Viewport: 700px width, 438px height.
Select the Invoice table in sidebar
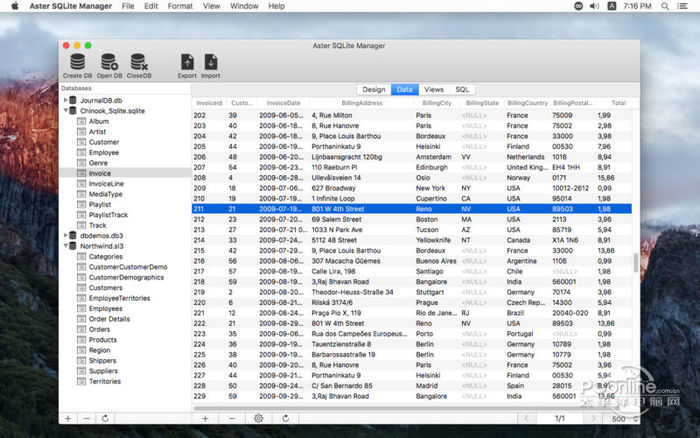coord(100,173)
